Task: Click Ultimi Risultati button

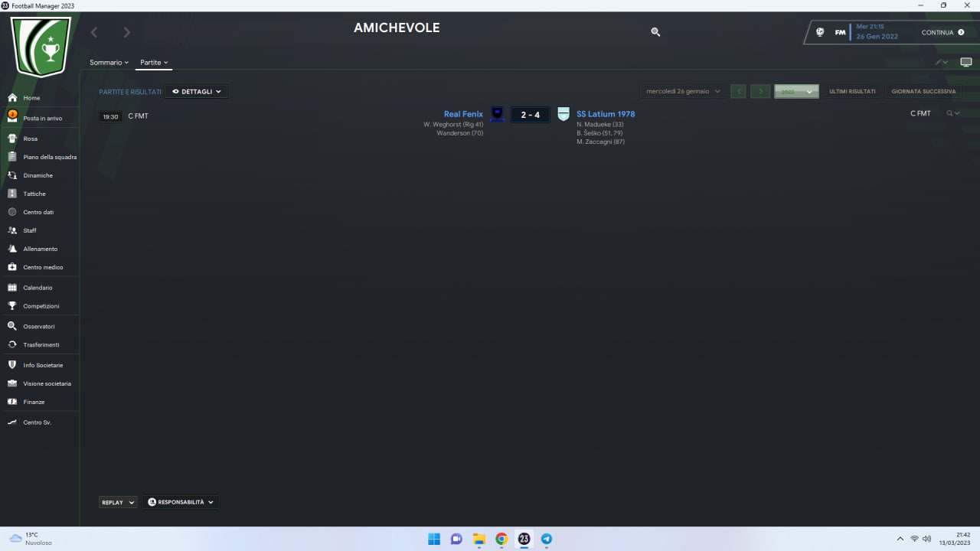Action: tap(852, 91)
